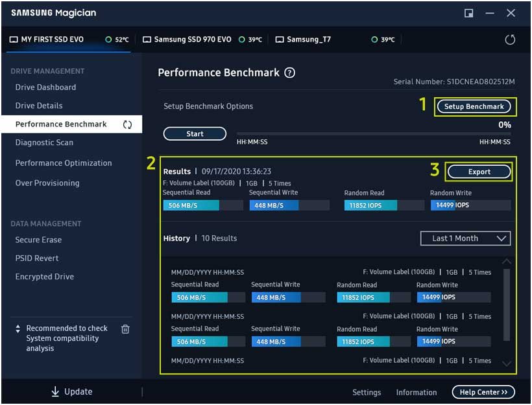Click the up-down arrows icon beside Recommended notice
The image size is (532, 405).
click(18, 329)
